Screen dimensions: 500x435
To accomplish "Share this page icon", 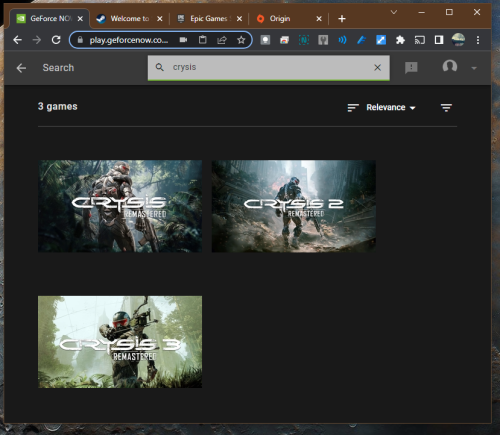I will click(x=222, y=40).
